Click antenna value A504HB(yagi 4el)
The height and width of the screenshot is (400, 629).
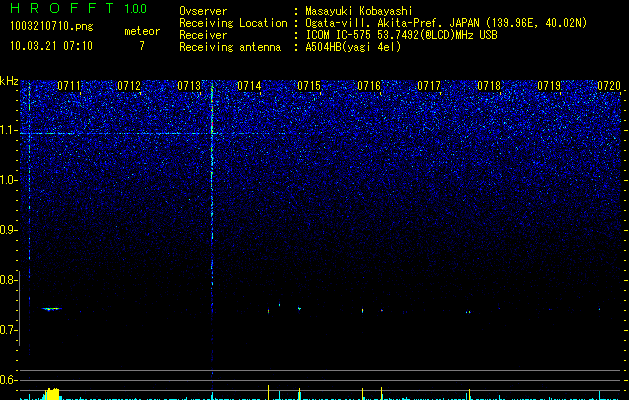coord(353,47)
